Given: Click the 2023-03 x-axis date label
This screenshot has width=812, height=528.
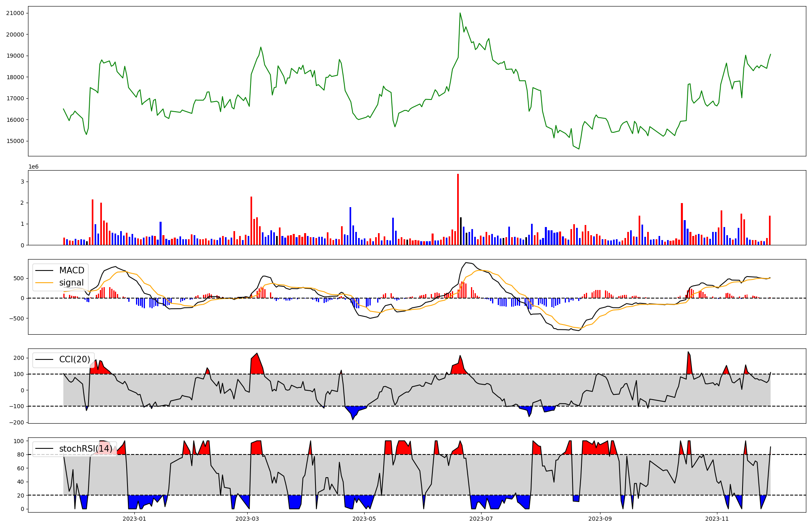Looking at the screenshot, I should [247, 519].
